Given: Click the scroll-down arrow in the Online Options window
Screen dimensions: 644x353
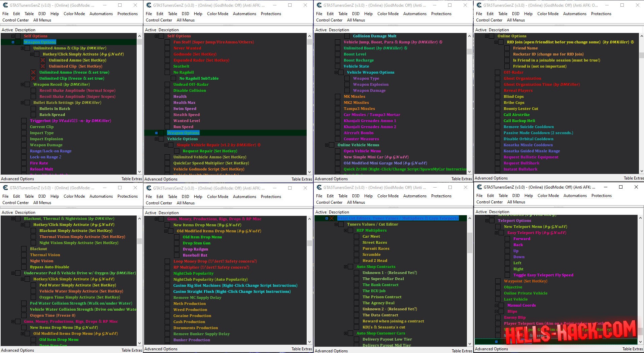Looking at the screenshot, I should [641, 171].
